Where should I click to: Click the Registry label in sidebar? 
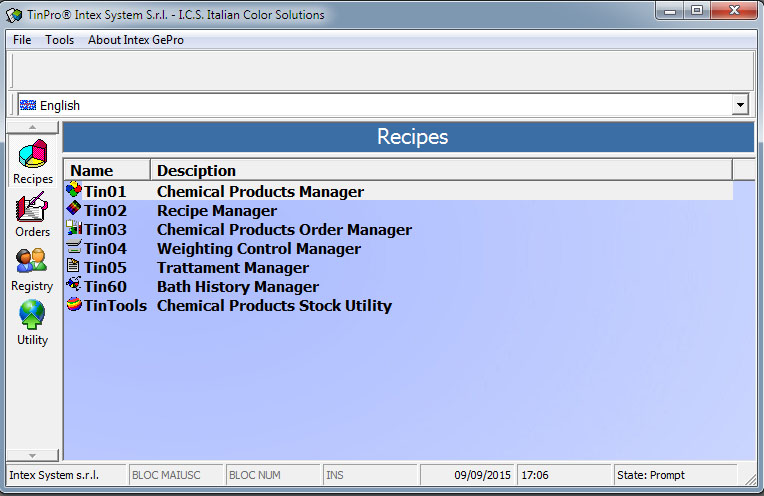pyautogui.click(x=32, y=286)
